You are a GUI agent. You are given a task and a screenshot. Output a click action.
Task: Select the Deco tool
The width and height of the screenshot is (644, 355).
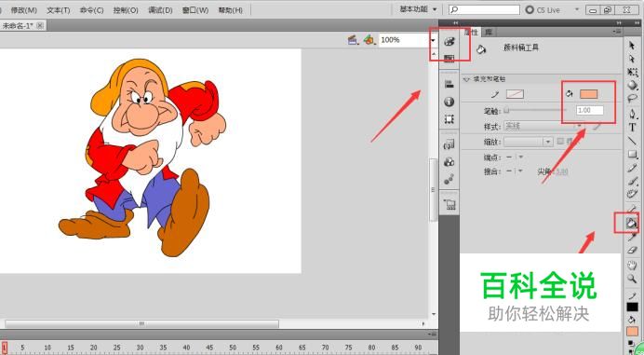(x=633, y=194)
